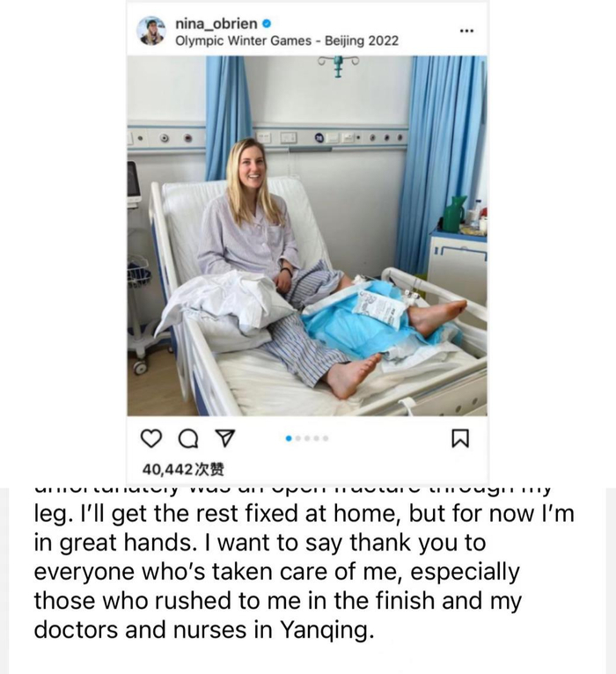
Task: Share the post using the paper plane icon
Action: coord(224,438)
